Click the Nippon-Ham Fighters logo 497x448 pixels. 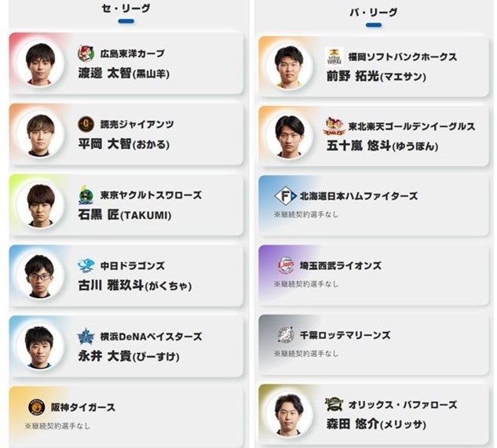pyautogui.click(x=286, y=196)
